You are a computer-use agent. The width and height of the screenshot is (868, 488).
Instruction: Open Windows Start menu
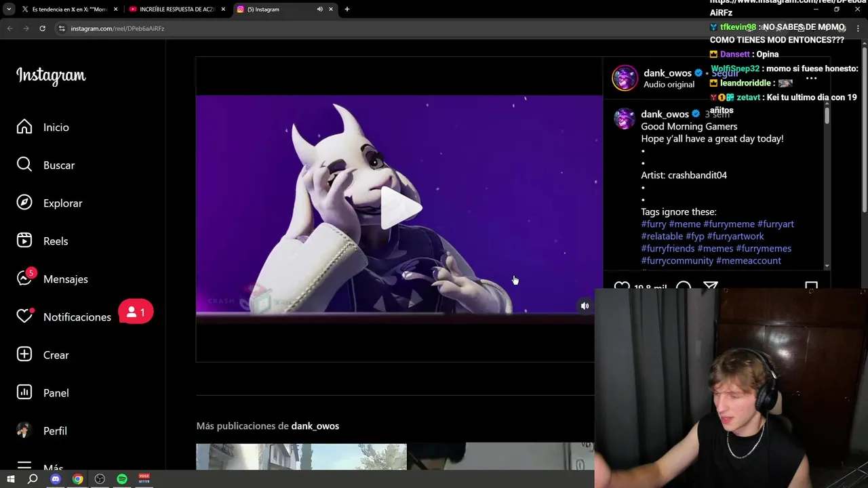click(x=10, y=479)
